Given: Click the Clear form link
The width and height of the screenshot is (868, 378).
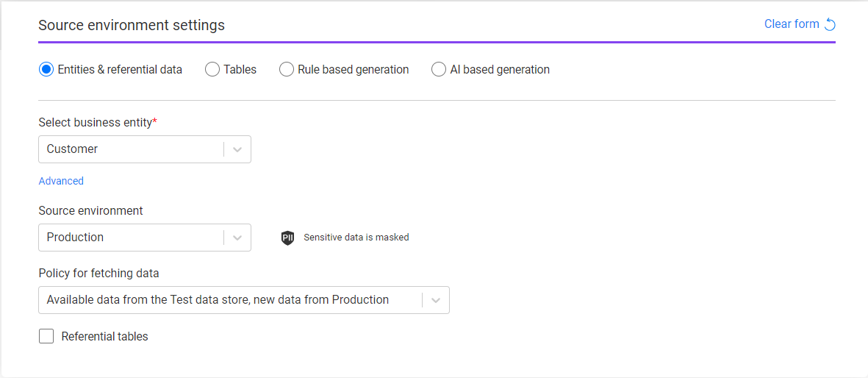Looking at the screenshot, I should (x=792, y=24).
